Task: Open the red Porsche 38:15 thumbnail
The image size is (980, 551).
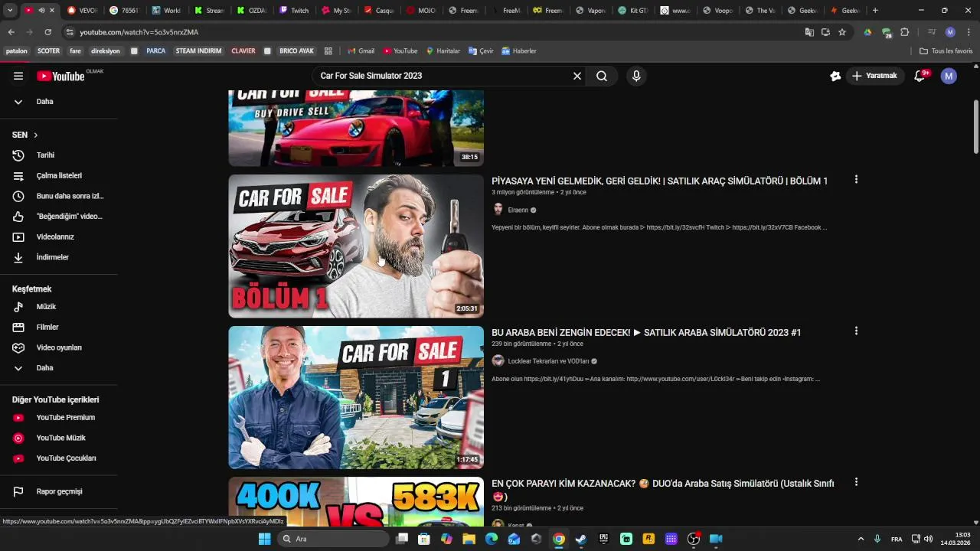Action: 356,129
